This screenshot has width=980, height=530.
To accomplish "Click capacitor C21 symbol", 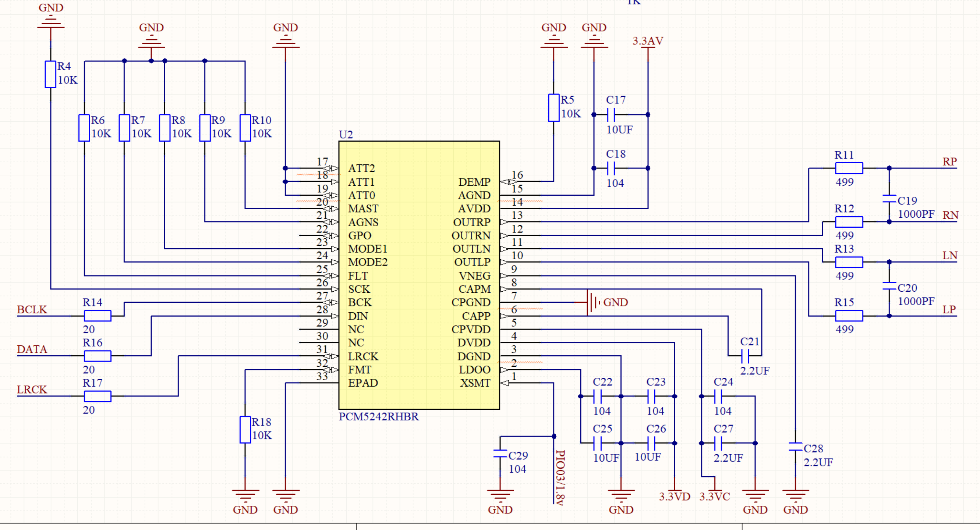I will click(x=745, y=356).
